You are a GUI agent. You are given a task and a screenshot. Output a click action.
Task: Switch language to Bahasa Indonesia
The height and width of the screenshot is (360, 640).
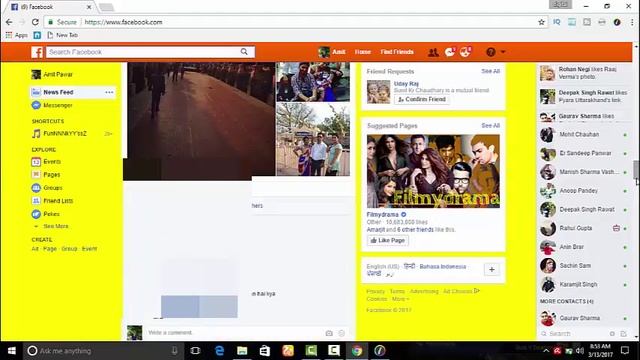pos(442,267)
